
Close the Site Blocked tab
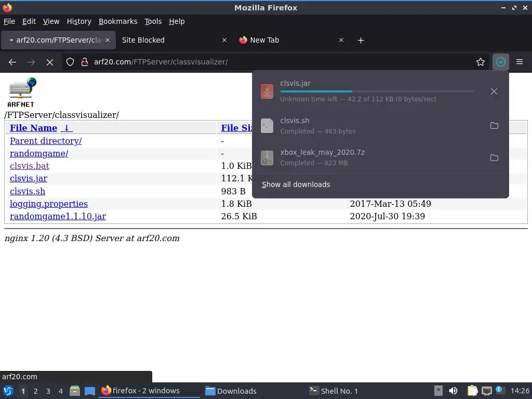click(224, 40)
